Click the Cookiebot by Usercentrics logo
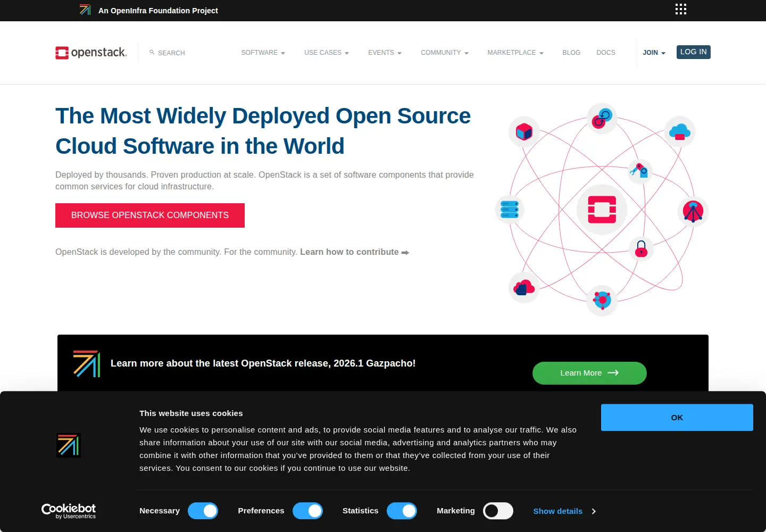Viewport: 766px width, 532px height. click(69, 511)
